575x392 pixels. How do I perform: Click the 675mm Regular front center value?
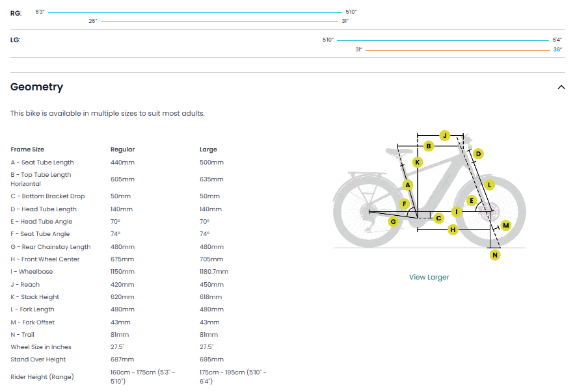pos(122,259)
